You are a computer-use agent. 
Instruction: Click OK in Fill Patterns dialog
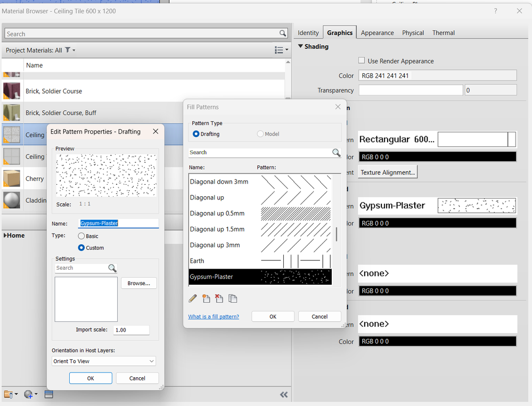[x=273, y=317]
